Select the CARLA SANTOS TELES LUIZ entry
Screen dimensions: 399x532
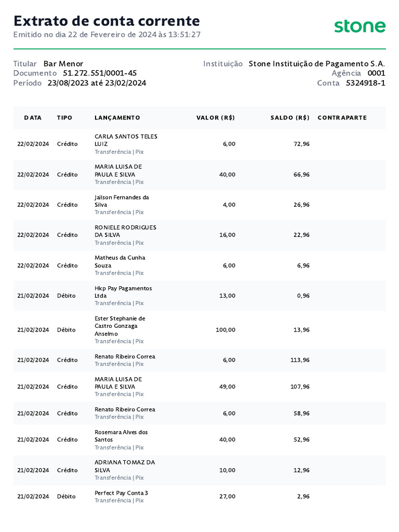[x=199, y=144]
